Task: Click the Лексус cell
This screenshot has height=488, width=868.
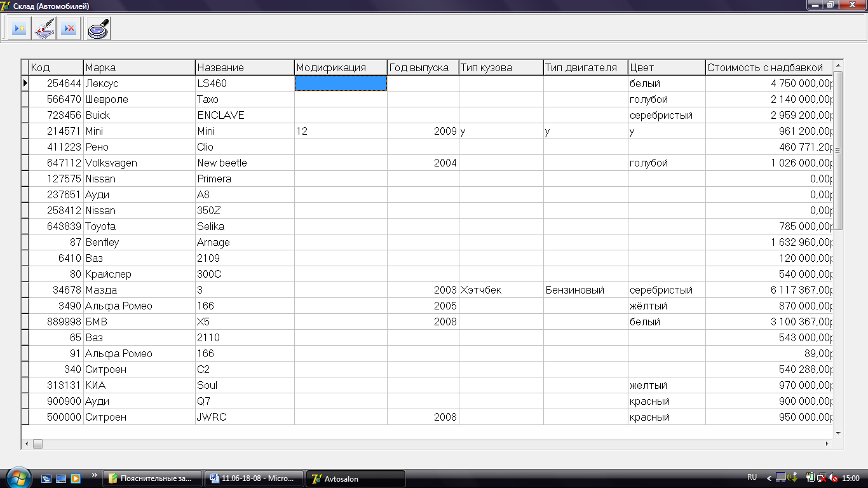Action: coord(139,83)
